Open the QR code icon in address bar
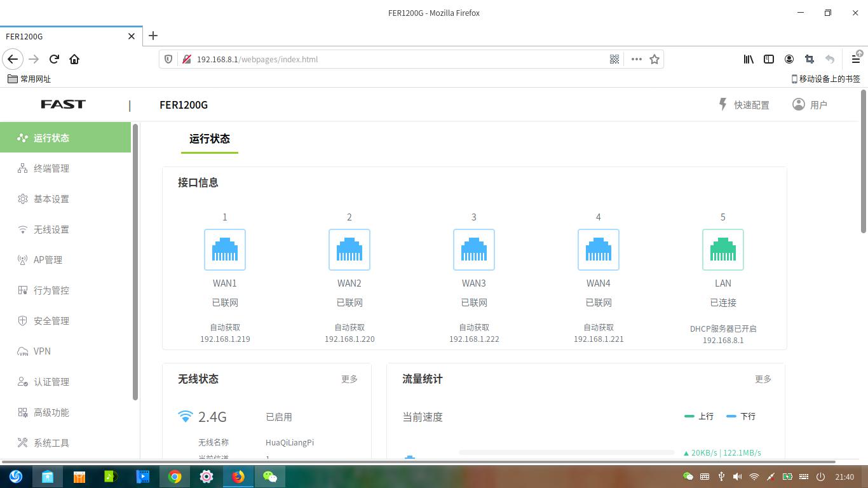 [x=614, y=59]
